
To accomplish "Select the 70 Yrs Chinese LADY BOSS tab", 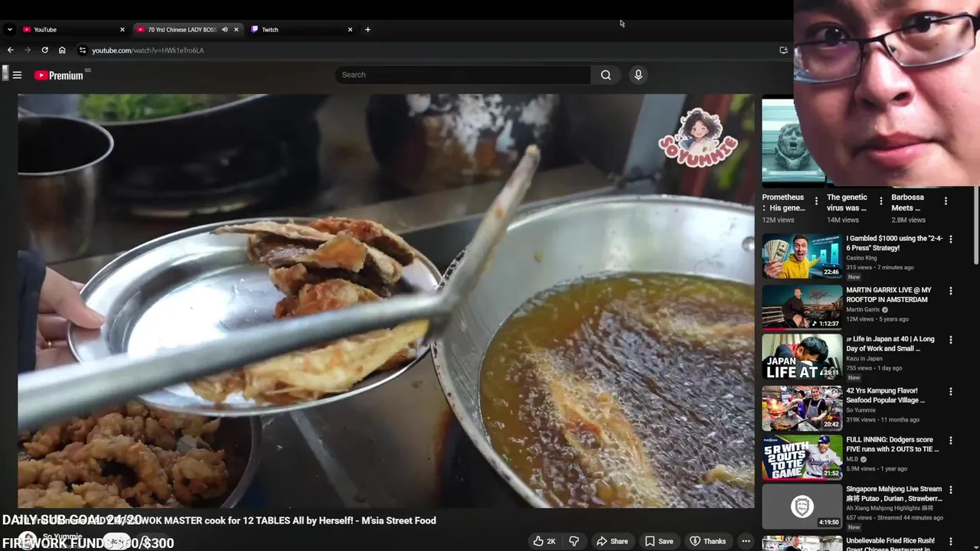I will tap(188, 29).
